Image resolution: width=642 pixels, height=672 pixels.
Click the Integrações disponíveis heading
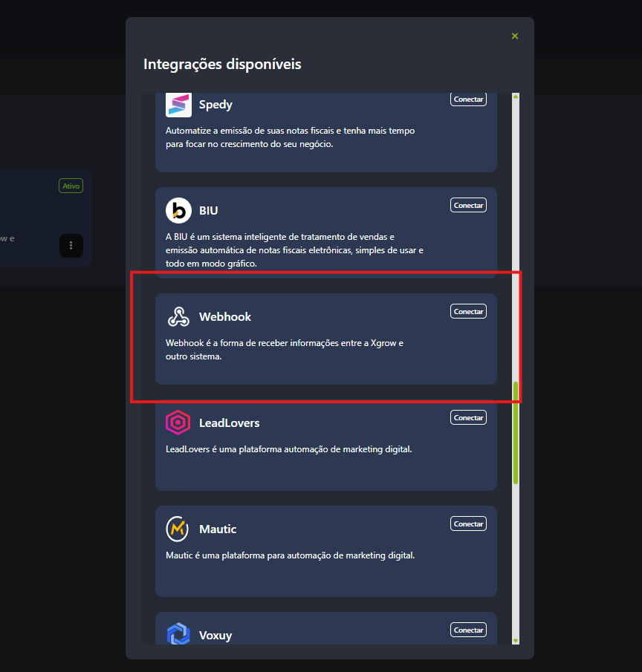click(222, 65)
